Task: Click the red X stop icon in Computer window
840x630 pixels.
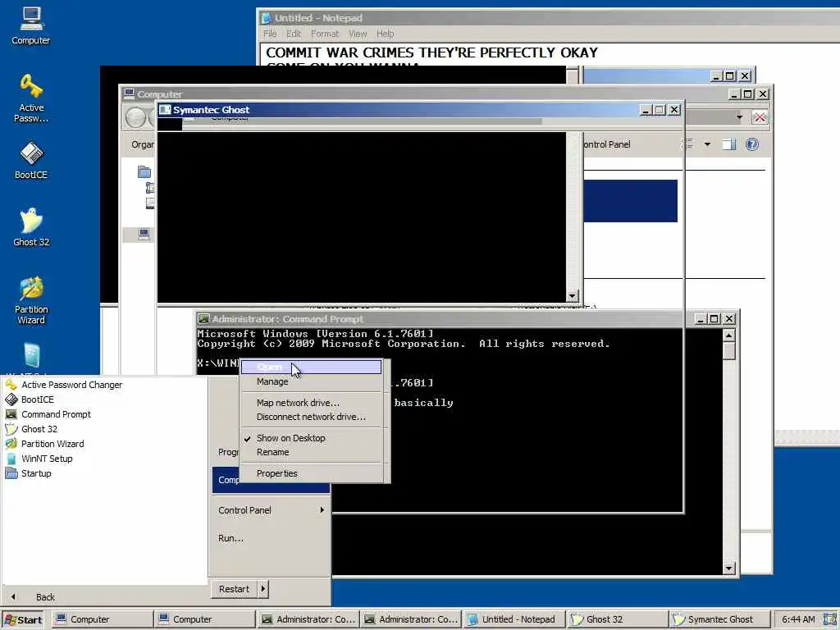Action: (x=759, y=117)
